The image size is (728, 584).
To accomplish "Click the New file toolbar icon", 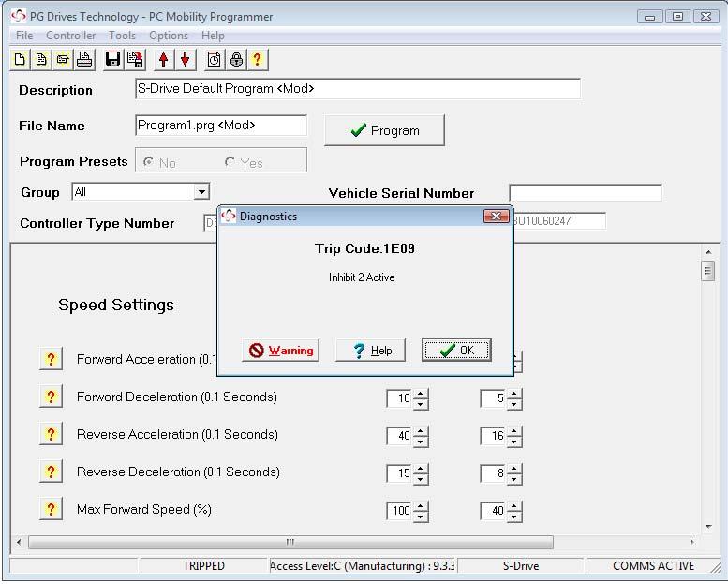I will 20,59.
